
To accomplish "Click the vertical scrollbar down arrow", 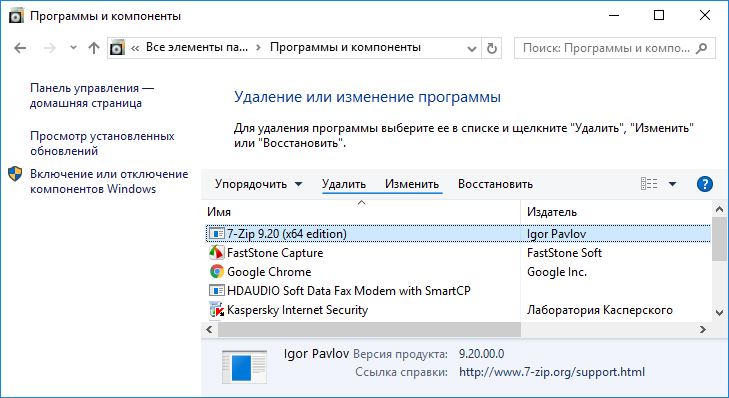I will coord(719,313).
